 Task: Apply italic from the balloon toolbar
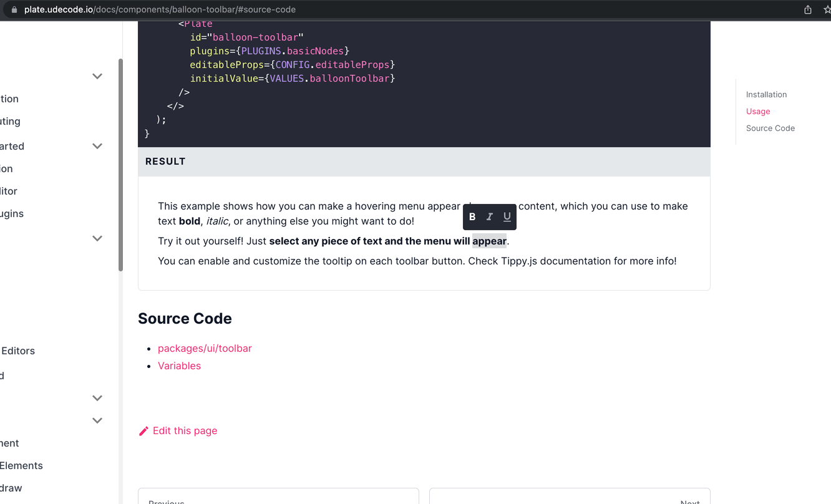(489, 216)
